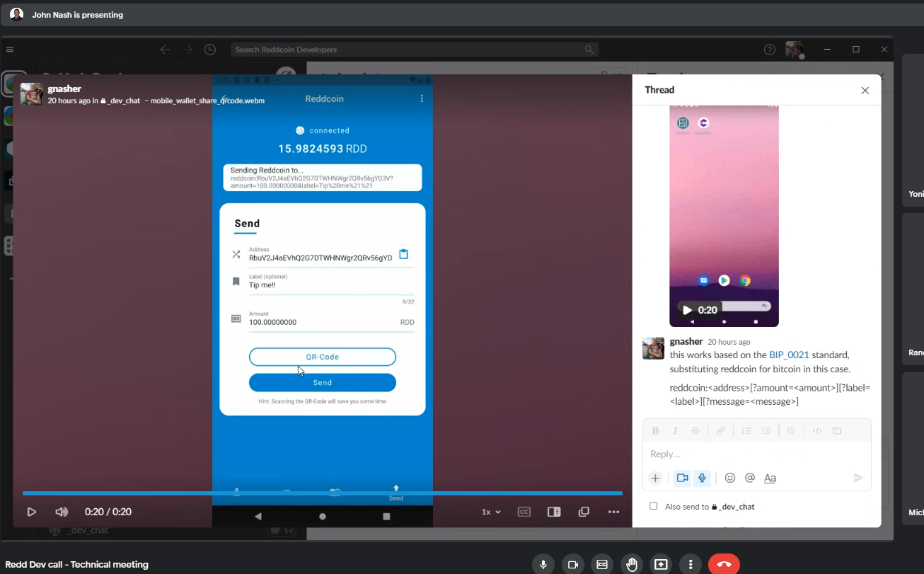Open BIP_0021 link
This screenshot has height=574, width=924.
pos(789,355)
